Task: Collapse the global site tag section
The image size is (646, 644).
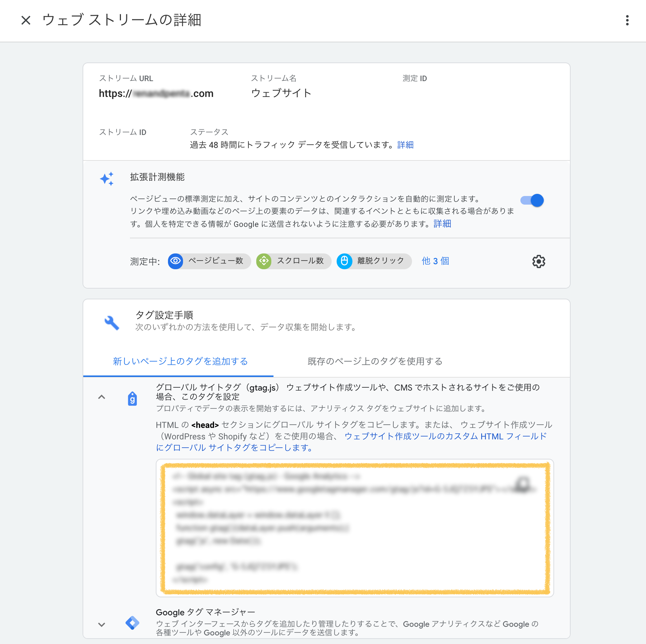Action: 102,397
